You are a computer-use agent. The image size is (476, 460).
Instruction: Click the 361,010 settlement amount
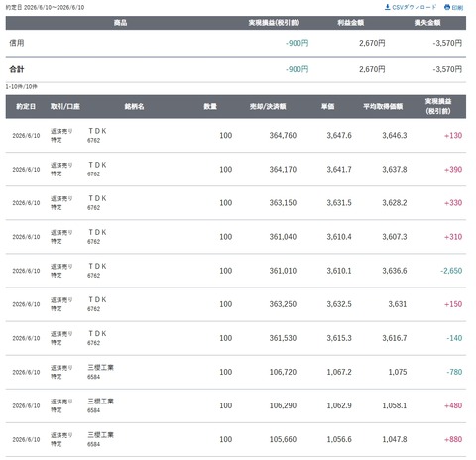(x=283, y=271)
